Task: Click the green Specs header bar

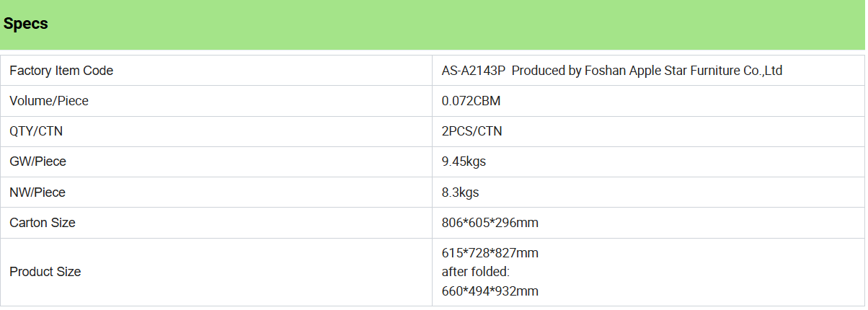Action: pos(434,25)
